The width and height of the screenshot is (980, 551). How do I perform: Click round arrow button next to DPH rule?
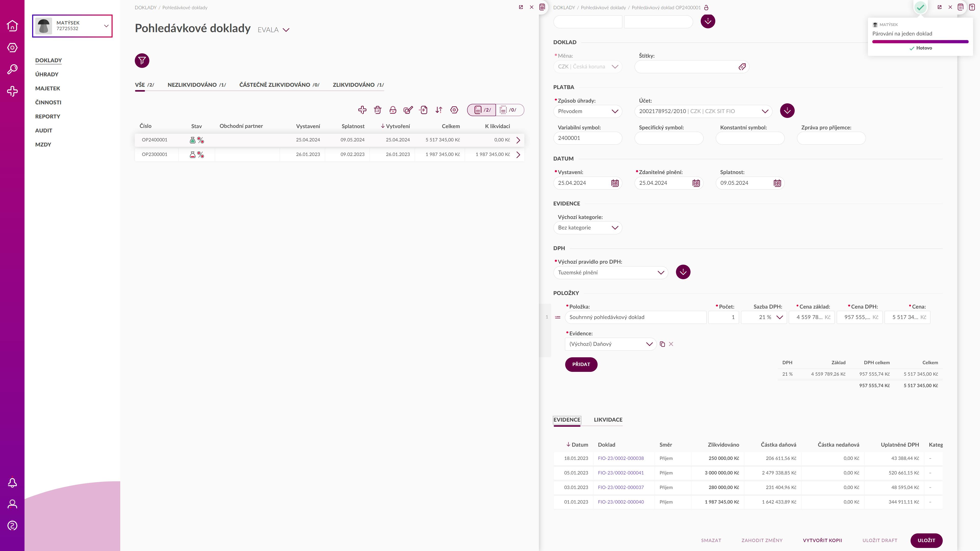pos(683,272)
